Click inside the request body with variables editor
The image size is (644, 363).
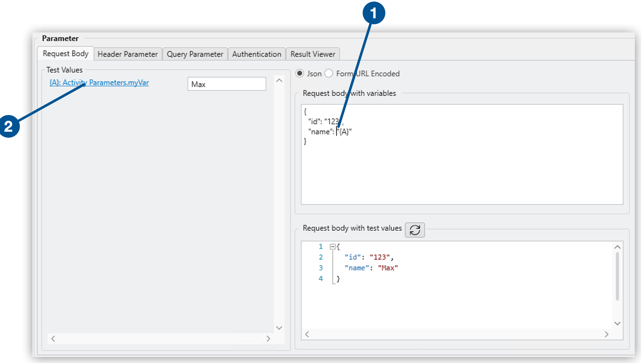(x=462, y=170)
